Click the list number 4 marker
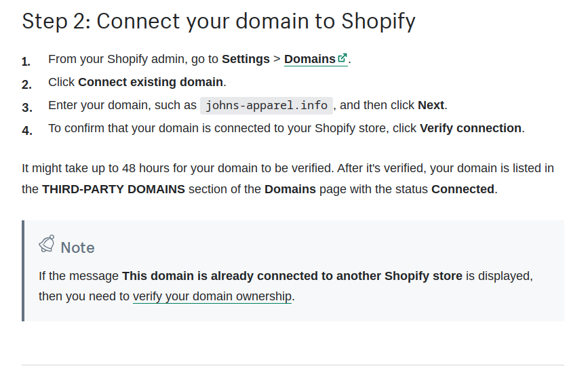Viewport: 588px width, 381px height. pos(27,130)
